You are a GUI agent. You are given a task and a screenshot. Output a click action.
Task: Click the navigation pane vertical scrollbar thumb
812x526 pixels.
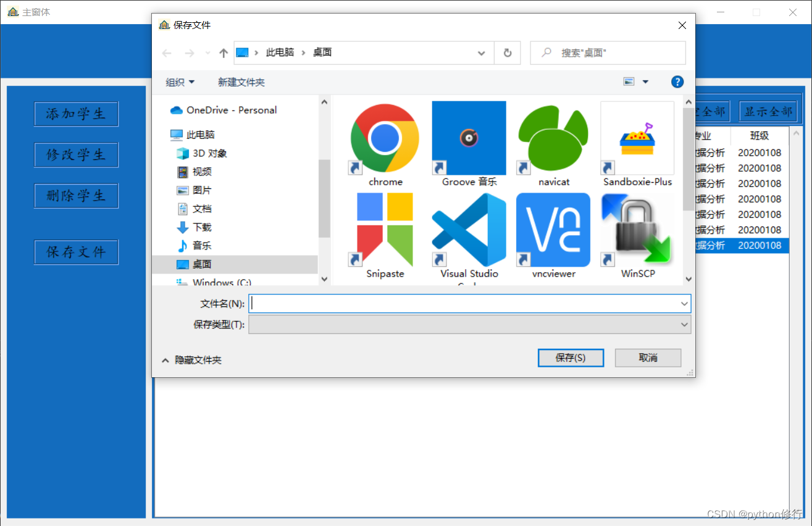pyautogui.click(x=324, y=198)
